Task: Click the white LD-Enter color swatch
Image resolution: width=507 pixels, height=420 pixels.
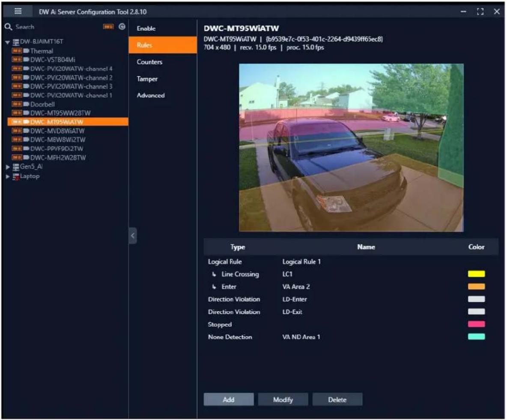Action: (476, 299)
